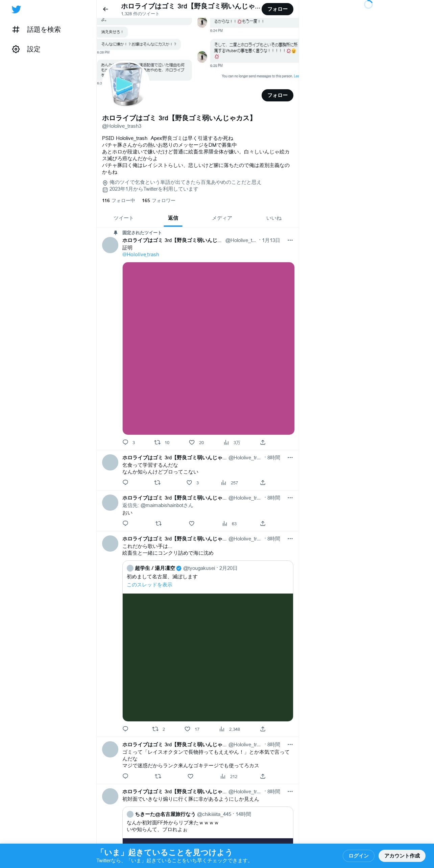Image resolution: width=434 pixels, height=868 pixels.
Task: Switch to the メディア tab
Action: coord(222,218)
